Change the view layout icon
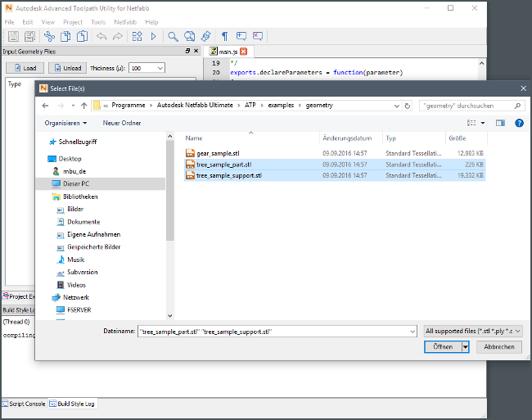Image resolution: width=532 pixels, height=420 pixels. tap(471, 123)
